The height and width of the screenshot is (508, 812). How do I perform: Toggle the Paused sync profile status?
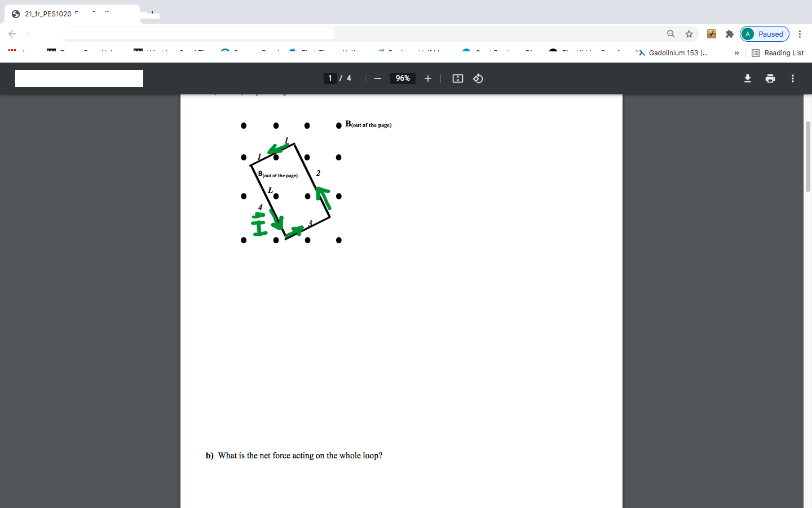pyautogui.click(x=764, y=34)
